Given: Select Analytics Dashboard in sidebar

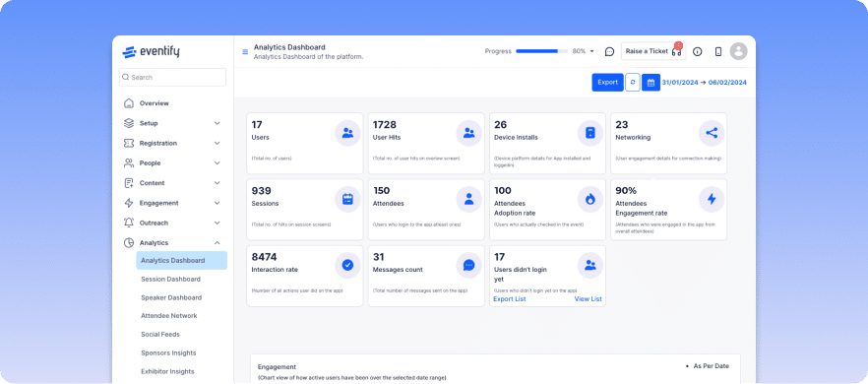Looking at the screenshot, I should [x=181, y=261].
